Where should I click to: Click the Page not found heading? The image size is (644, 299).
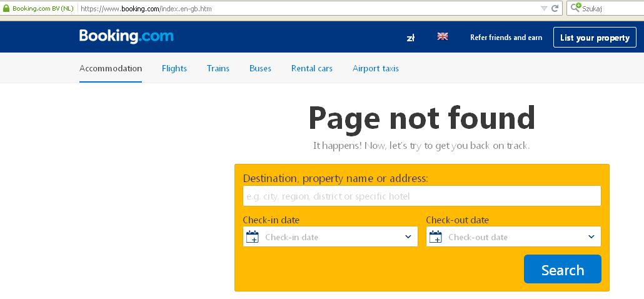pyautogui.click(x=422, y=118)
